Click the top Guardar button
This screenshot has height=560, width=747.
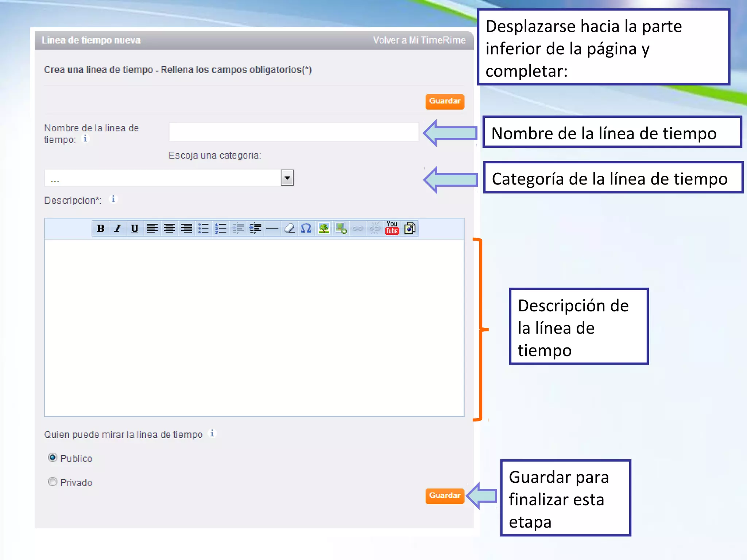pos(445,101)
